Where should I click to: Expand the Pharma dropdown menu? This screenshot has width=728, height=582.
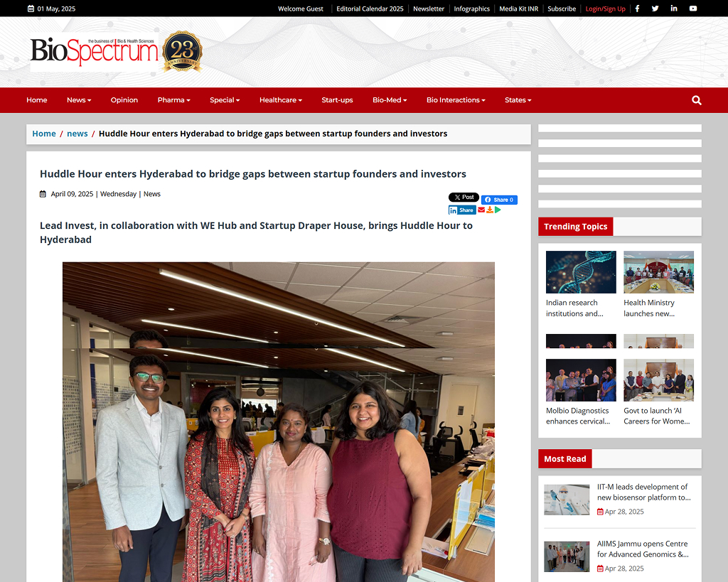(173, 100)
